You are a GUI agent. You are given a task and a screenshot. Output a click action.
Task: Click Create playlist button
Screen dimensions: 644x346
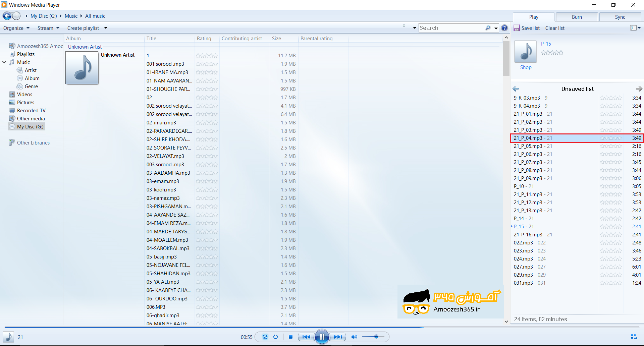[83, 28]
